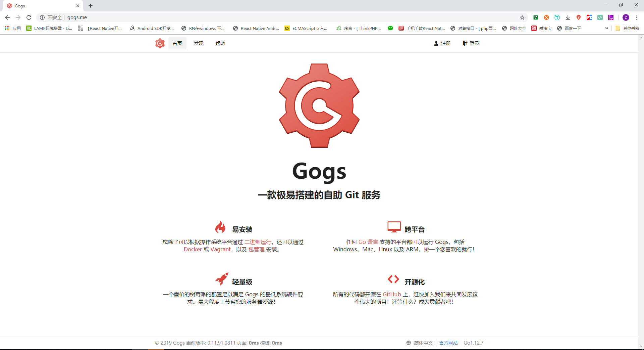The image size is (644, 350).
Task: Open the 对象接口 php bookmark
Action: (473, 28)
